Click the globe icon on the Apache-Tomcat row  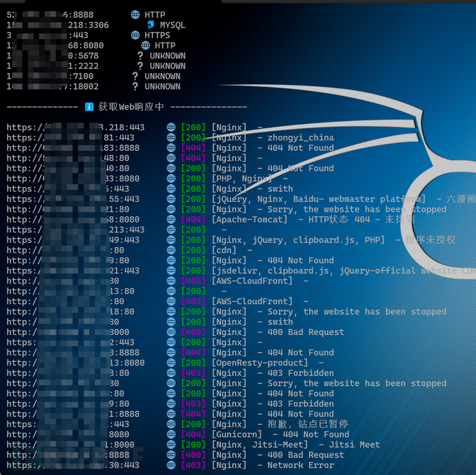pos(171,219)
